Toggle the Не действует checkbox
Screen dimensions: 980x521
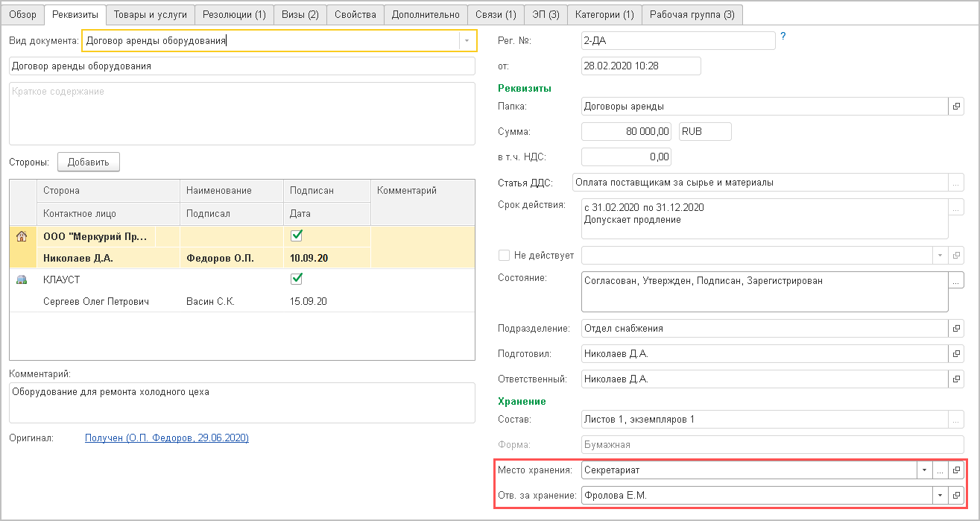click(x=504, y=256)
